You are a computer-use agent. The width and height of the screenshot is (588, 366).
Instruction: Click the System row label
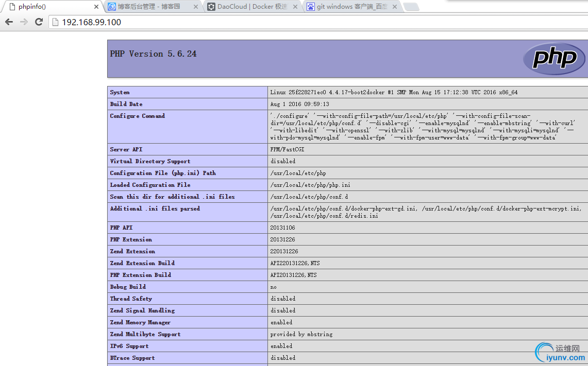[120, 92]
